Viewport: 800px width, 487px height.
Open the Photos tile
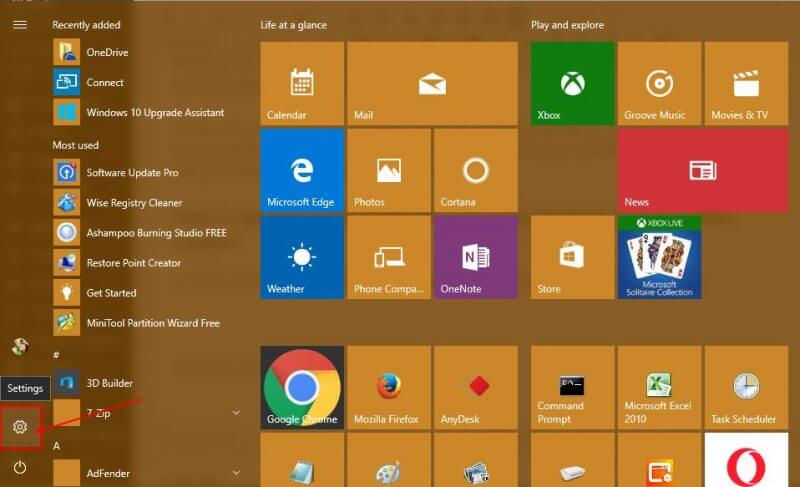coord(389,170)
